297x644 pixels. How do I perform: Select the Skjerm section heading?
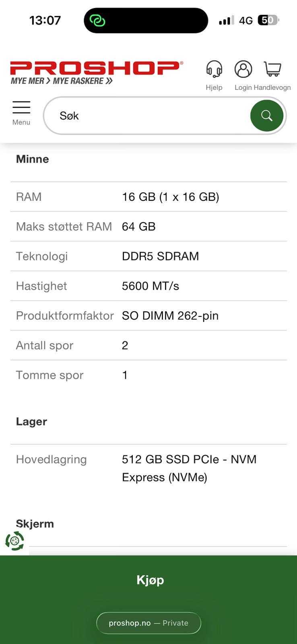[x=35, y=524]
